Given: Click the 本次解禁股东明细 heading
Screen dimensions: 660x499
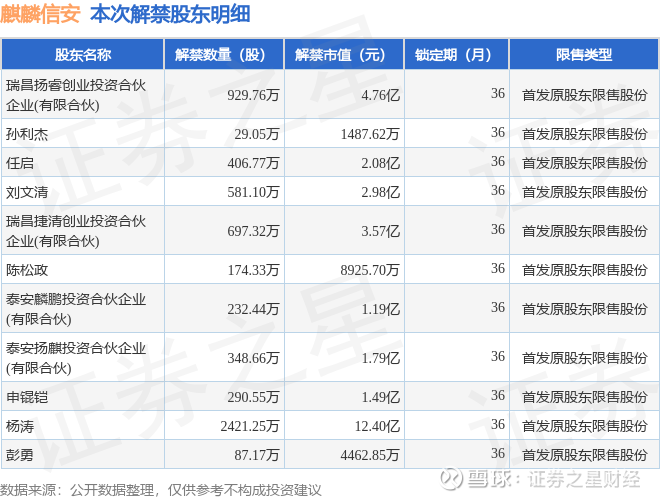Looking at the screenshot, I should pos(170,14).
